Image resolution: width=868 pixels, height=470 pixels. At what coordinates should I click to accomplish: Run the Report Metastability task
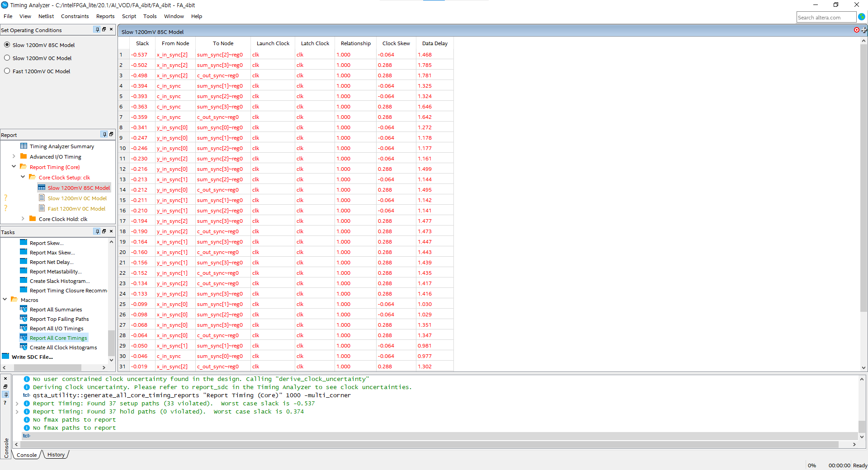pyautogui.click(x=56, y=272)
